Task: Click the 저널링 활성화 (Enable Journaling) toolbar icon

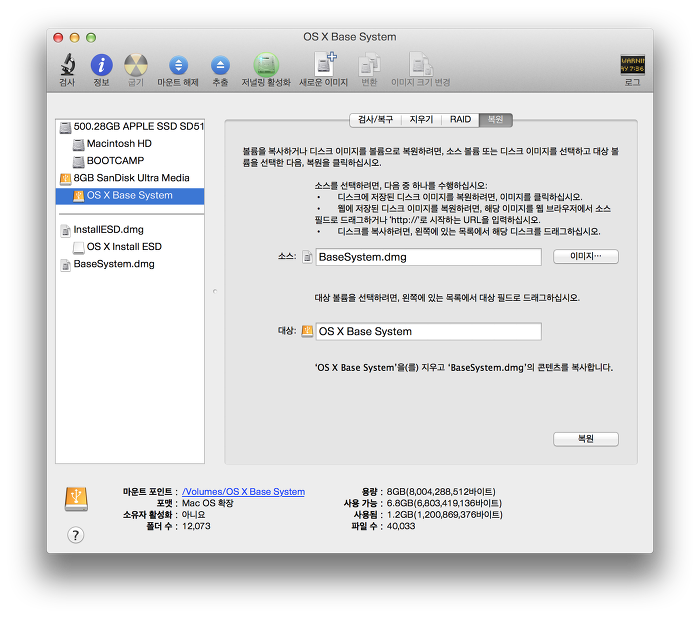Action: click(266, 65)
